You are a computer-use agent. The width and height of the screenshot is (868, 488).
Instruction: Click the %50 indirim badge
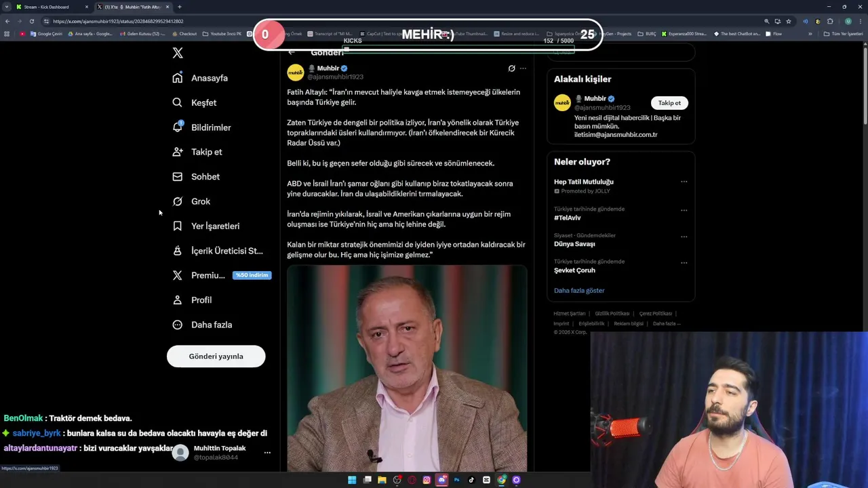(x=252, y=275)
